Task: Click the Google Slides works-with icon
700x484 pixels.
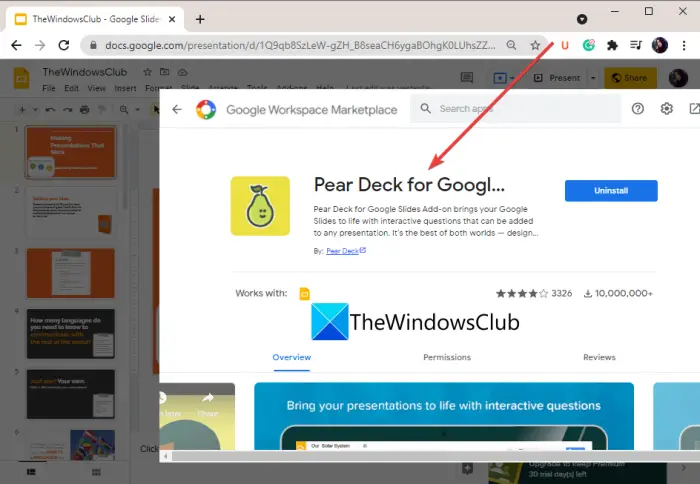Action: click(x=304, y=294)
